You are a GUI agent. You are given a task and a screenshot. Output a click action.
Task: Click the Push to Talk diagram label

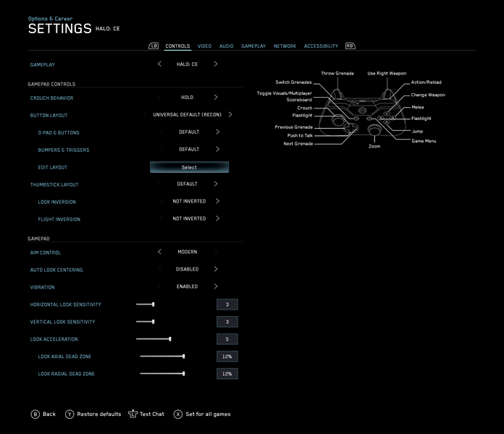click(x=300, y=135)
